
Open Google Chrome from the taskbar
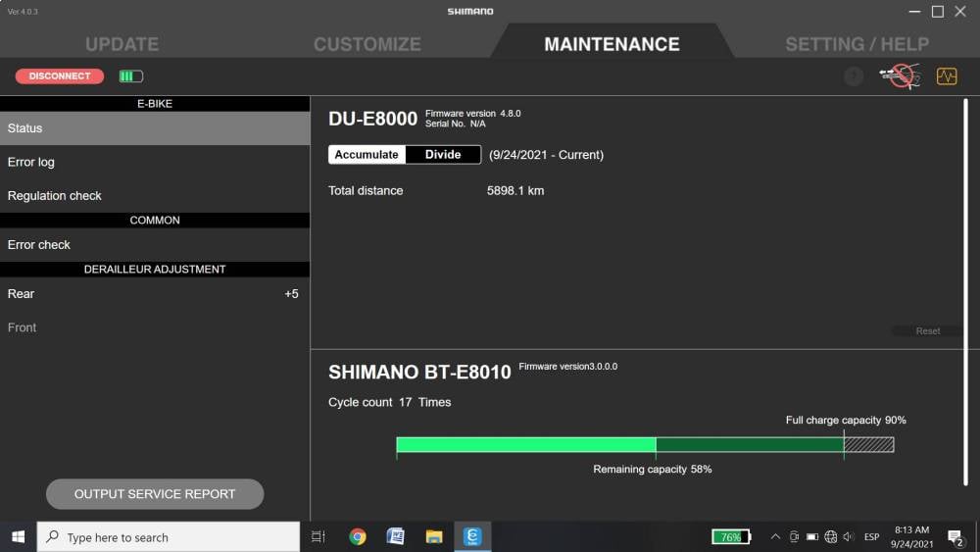358,537
